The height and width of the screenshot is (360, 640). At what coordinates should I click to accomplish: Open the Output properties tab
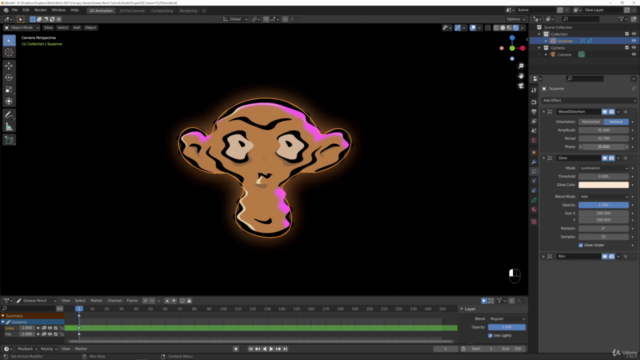534,111
